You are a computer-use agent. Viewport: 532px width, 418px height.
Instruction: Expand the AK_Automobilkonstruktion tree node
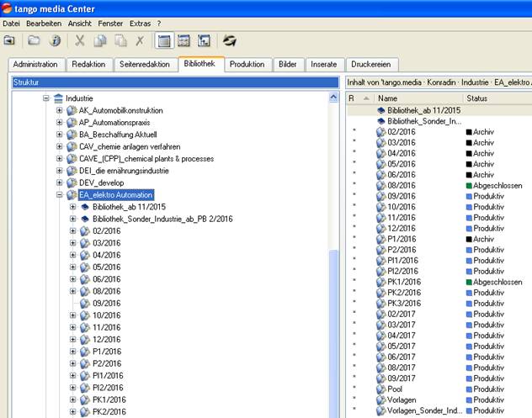(60, 110)
